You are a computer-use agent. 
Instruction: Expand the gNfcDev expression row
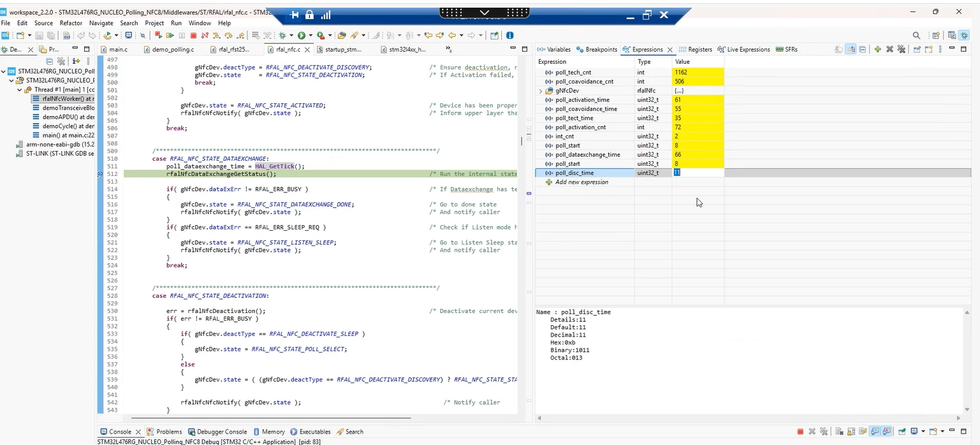540,91
